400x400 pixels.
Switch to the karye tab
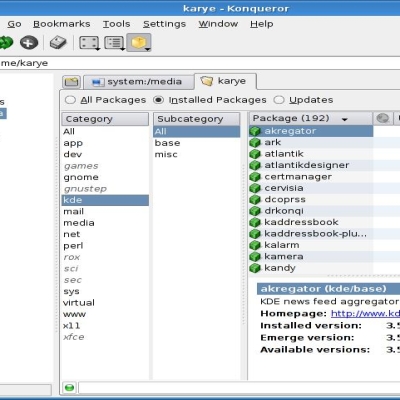point(225,81)
